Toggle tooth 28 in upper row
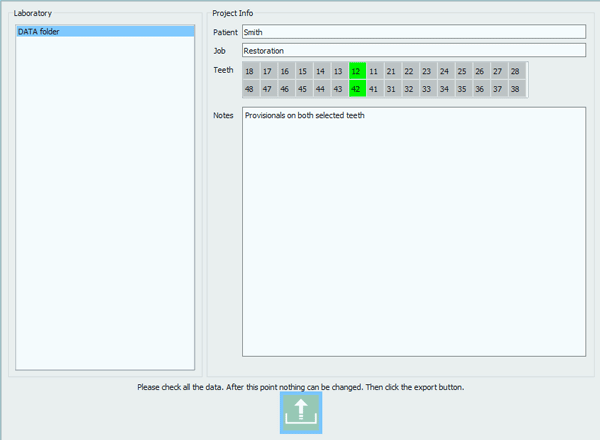The width and height of the screenshot is (600, 440). 515,71
